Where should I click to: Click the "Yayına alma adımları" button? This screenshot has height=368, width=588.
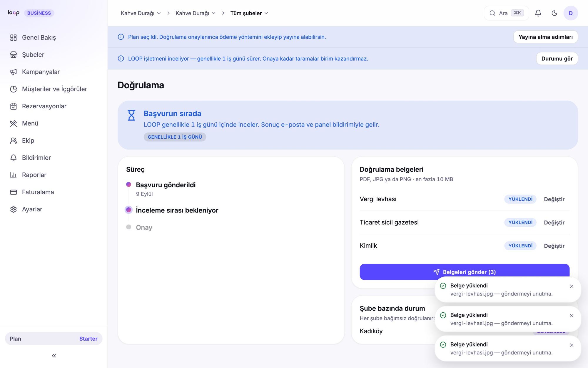coord(545,37)
